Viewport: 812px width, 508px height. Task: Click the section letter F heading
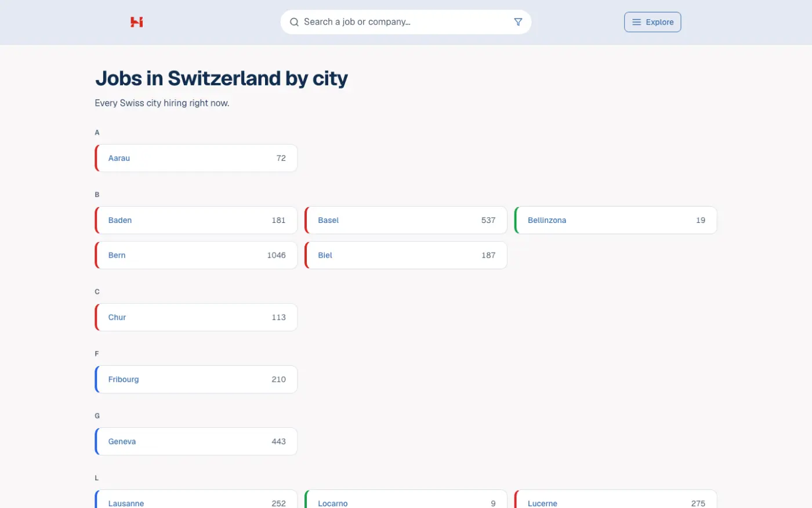[97, 354]
